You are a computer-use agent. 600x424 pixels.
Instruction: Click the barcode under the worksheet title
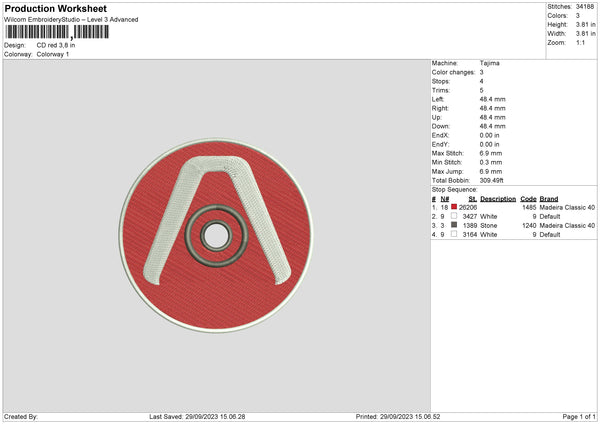point(57,32)
